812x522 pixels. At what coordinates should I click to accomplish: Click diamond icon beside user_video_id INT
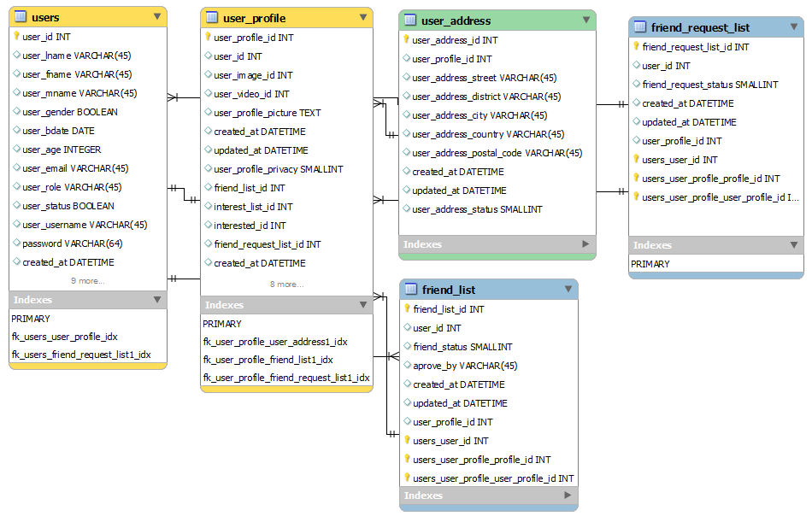click(209, 93)
